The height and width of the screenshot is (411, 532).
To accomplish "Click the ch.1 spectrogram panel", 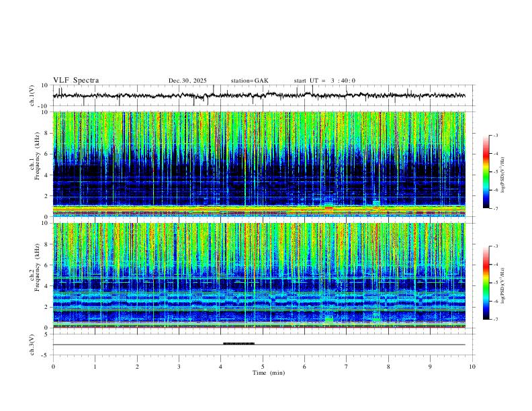I will click(259, 164).
